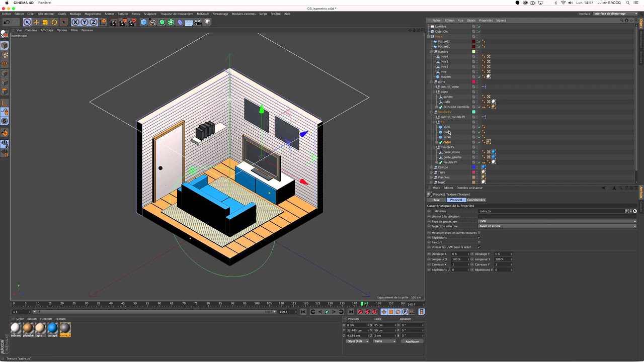Open material manager Créer menu
The image size is (644, 362).
(x=20, y=319)
